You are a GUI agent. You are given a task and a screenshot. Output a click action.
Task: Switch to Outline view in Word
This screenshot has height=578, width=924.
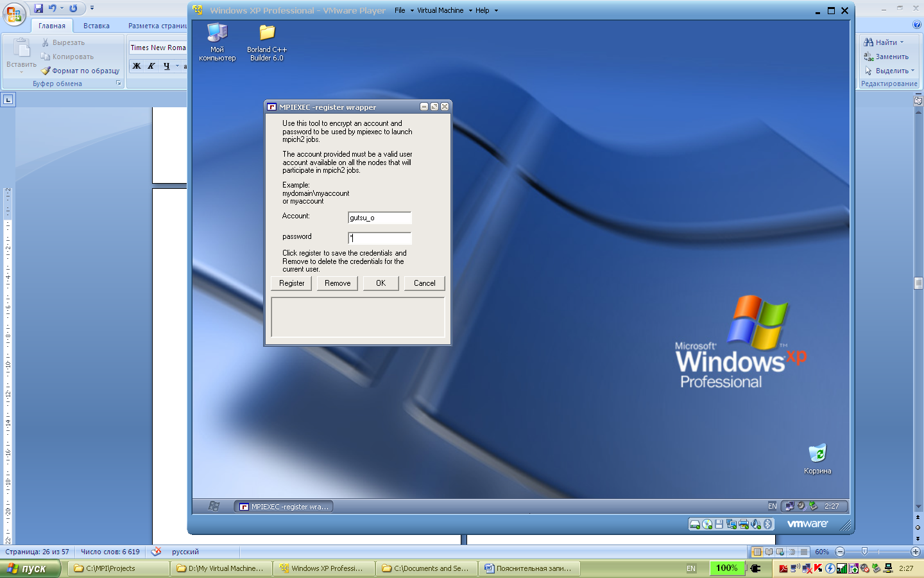click(x=792, y=552)
